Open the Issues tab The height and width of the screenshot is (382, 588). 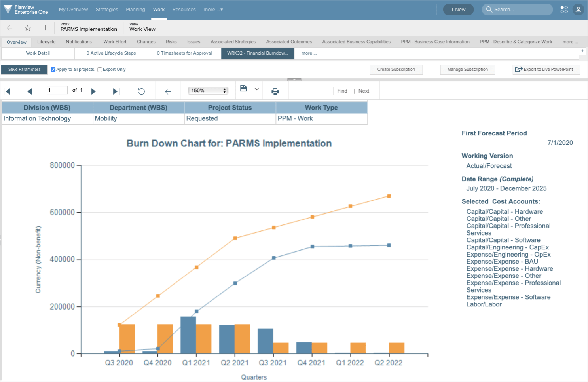(193, 42)
